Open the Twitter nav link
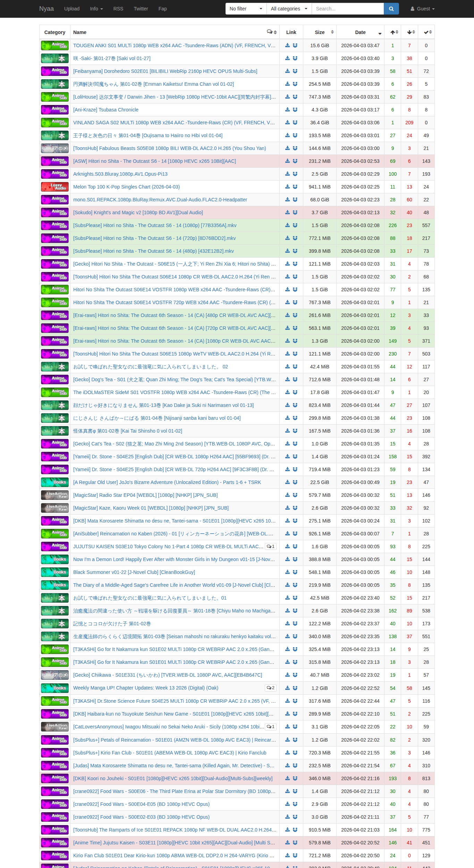Image resolution: width=474 pixels, height=868 pixels. point(141,9)
